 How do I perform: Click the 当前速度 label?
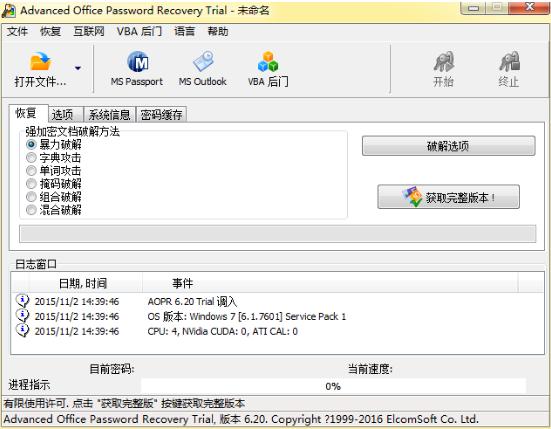(x=370, y=369)
